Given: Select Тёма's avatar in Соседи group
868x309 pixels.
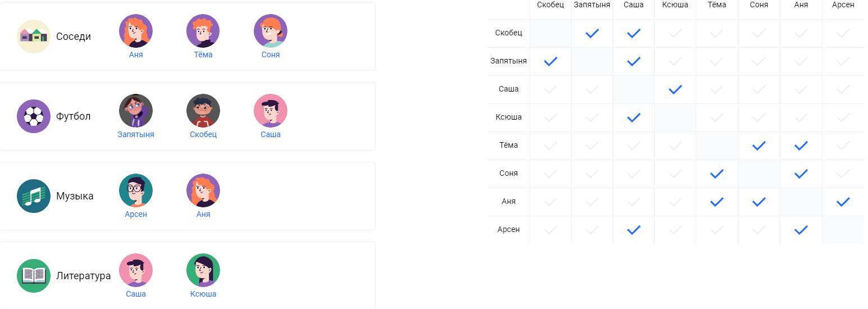Looking at the screenshot, I should click(203, 31).
